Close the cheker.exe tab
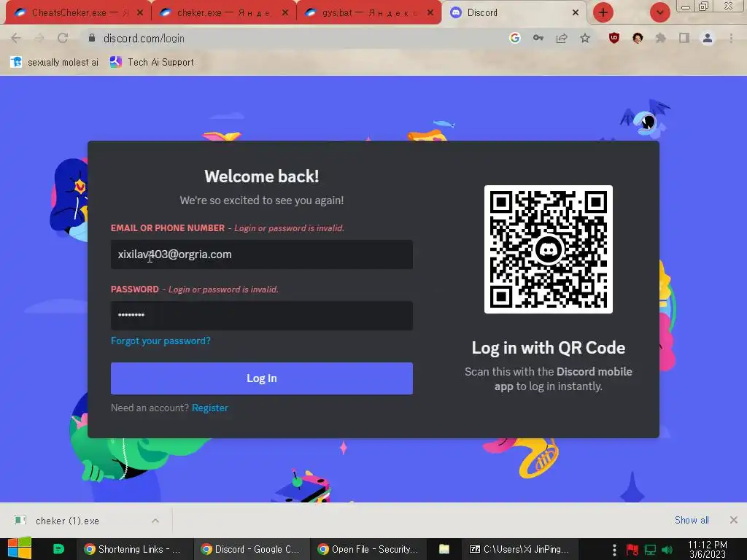This screenshot has height=560, width=747. click(x=285, y=13)
